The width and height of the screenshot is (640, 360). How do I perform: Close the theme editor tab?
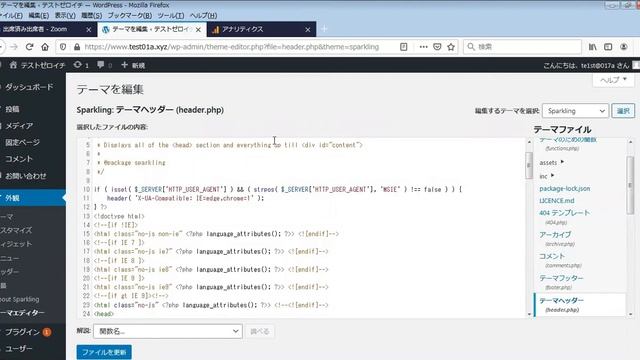pyautogui.click(x=198, y=29)
